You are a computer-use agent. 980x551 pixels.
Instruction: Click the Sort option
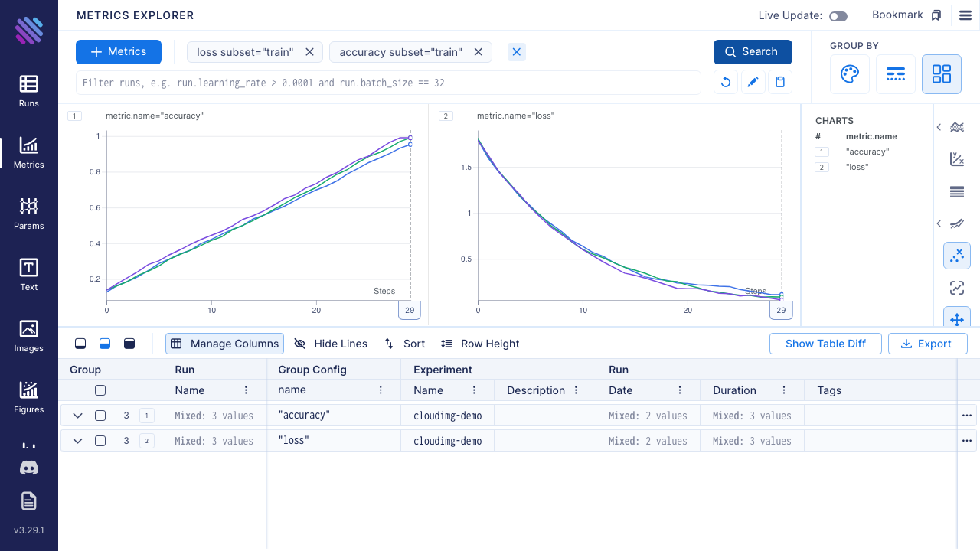[x=404, y=344]
